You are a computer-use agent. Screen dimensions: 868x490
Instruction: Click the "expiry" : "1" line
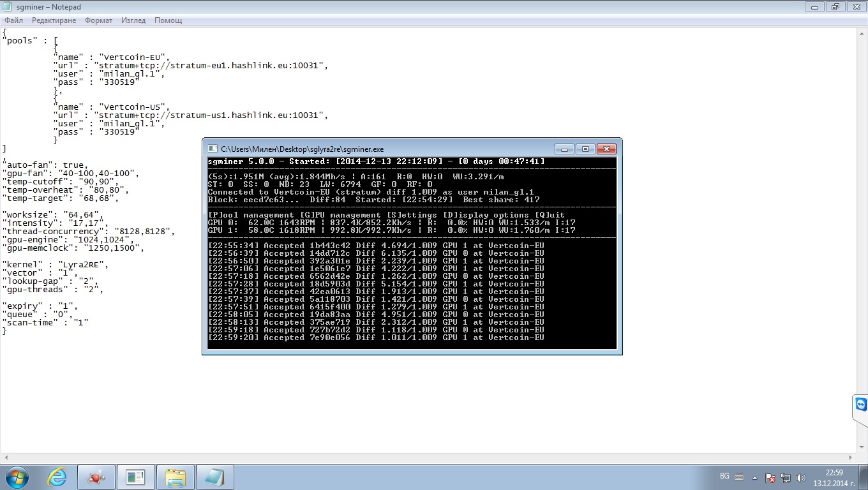click(x=40, y=306)
